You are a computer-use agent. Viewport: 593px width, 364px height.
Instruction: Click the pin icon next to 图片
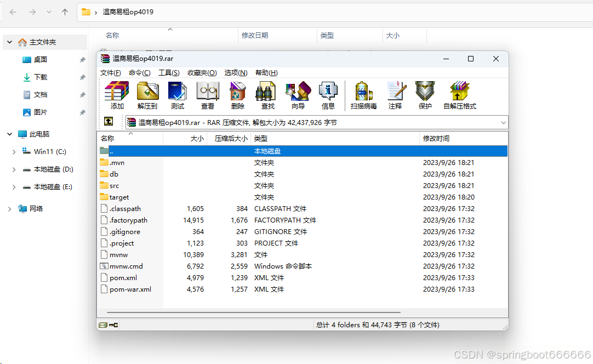click(82, 112)
